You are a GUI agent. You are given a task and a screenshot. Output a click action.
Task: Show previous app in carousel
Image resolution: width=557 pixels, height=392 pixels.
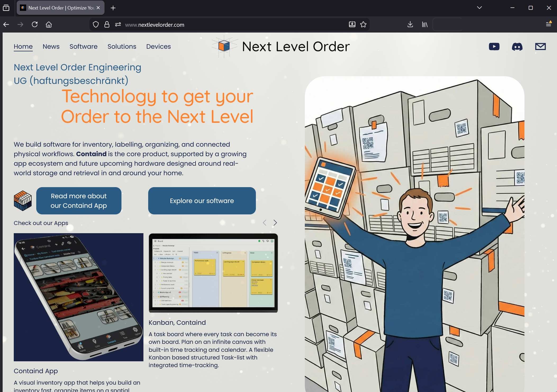point(265,223)
